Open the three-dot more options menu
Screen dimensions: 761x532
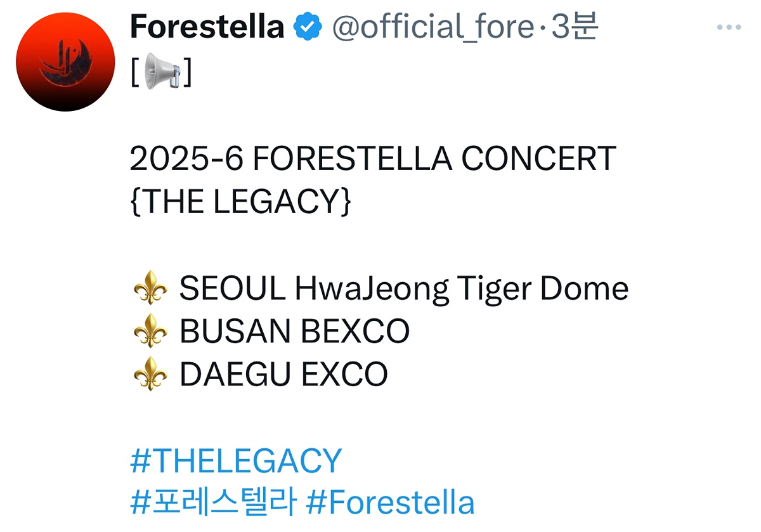(x=729, y=28)
